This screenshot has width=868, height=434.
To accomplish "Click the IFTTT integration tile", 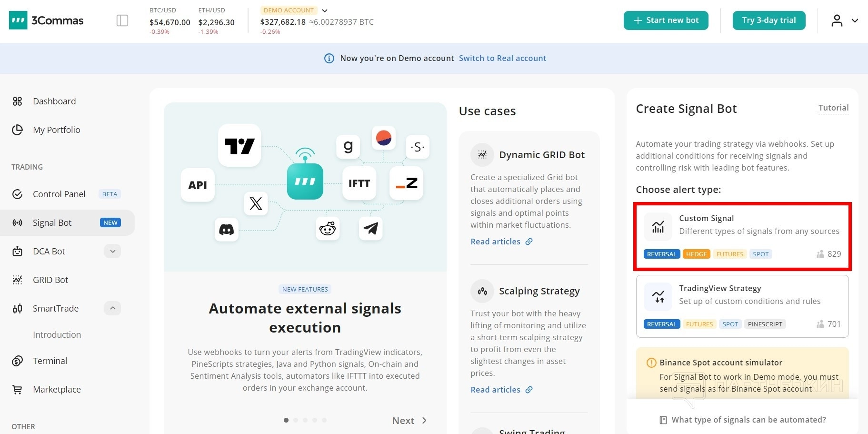I will (359, 183).
